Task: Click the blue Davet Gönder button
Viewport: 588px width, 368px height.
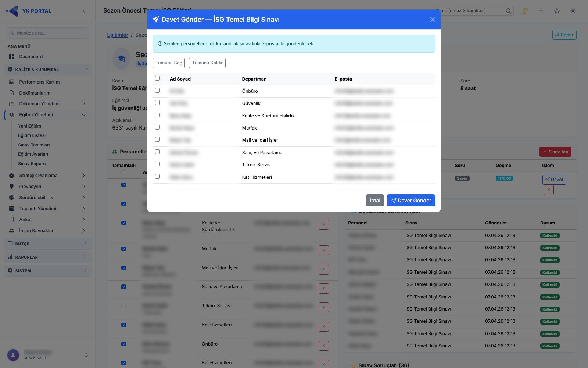Action: (411, 201)
